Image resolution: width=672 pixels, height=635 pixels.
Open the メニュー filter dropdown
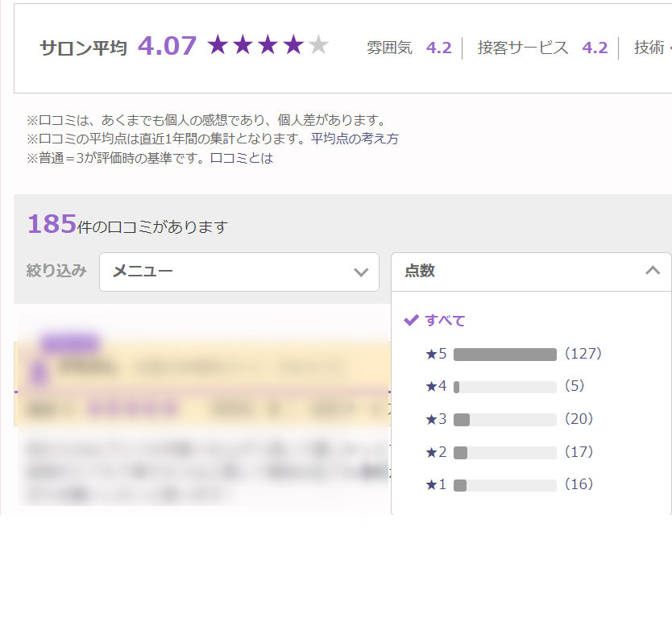click(239, 272)
